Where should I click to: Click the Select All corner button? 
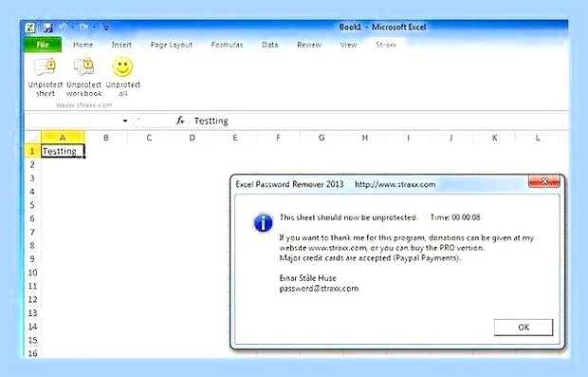click(32, 138)
